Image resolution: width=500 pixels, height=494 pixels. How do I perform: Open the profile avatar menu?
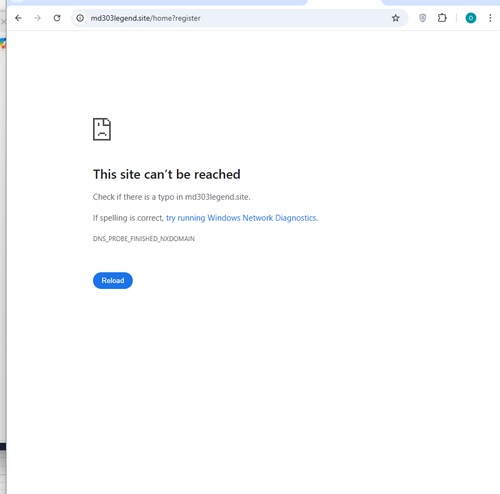coord(471,18)
